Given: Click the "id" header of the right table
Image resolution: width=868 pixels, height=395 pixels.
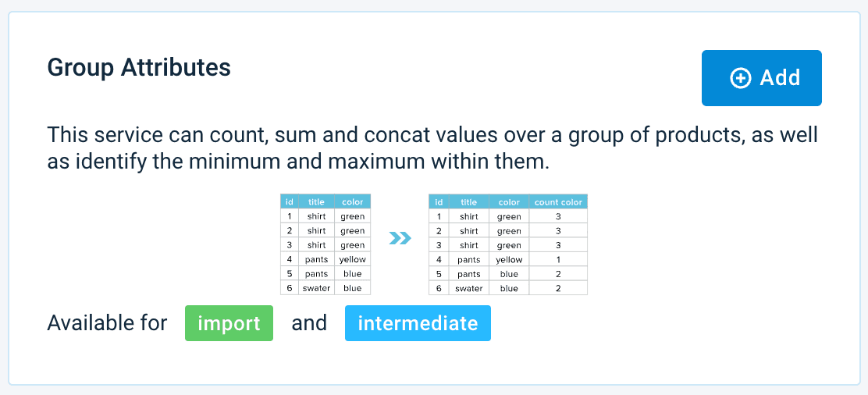Looking at the screenshot, I should coord(439,202).
